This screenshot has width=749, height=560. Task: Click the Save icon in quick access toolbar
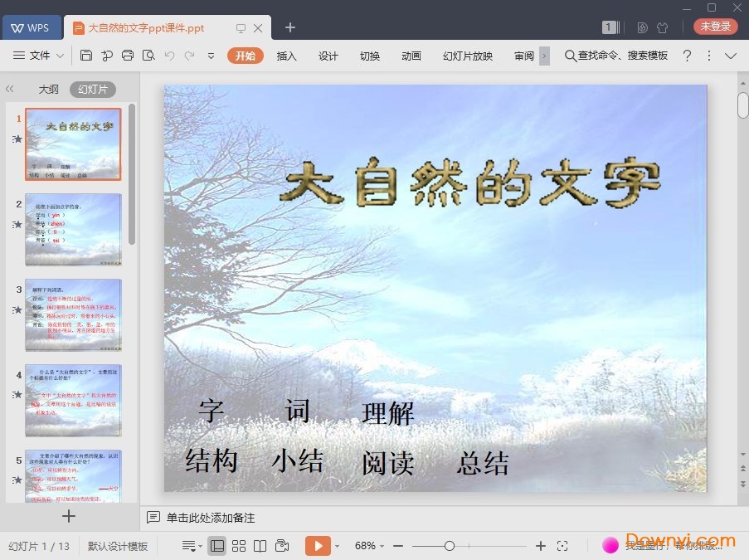(87, 56)
